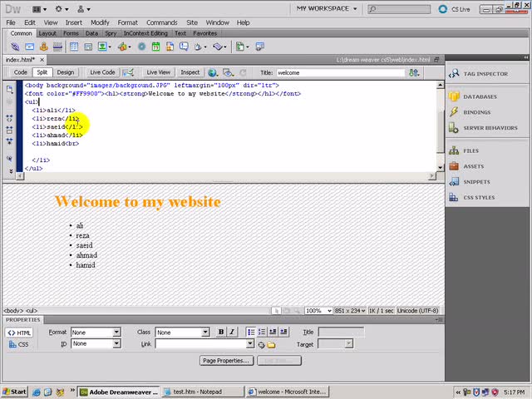The width and height of the screenshot is (532, 399).
Task: Click in the document Title field
Action: point(341,72)
